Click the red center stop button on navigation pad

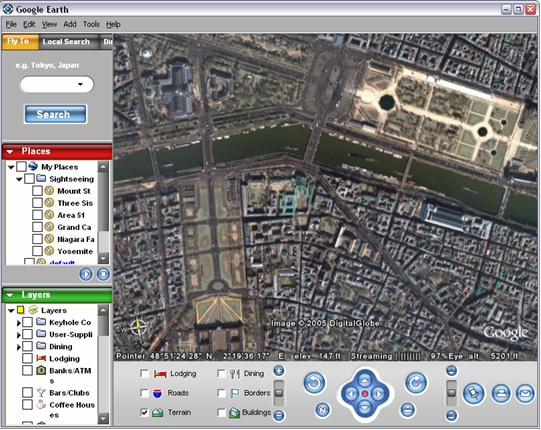[365, 394]
